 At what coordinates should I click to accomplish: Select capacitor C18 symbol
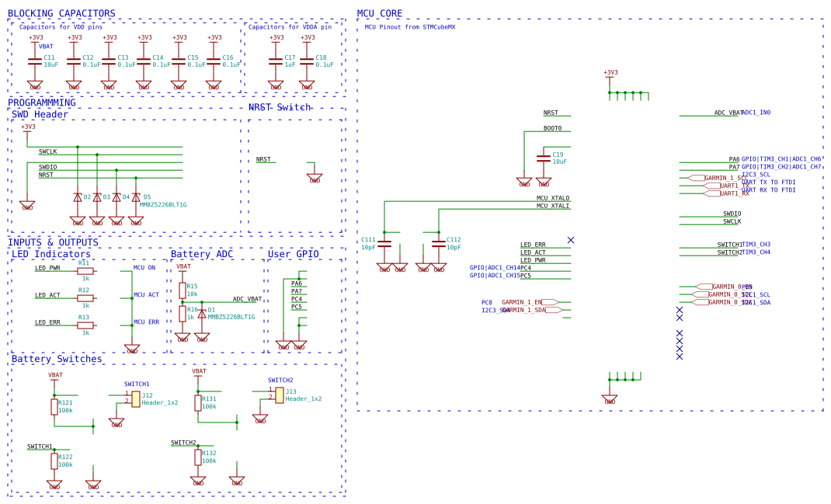pyautogui.click(x=307, y=62)
